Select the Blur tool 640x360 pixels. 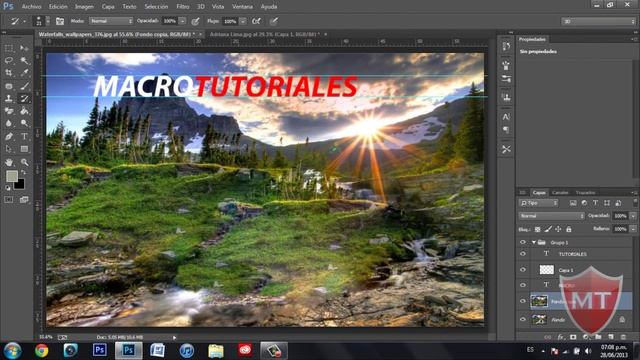click(x=9, y=123)
